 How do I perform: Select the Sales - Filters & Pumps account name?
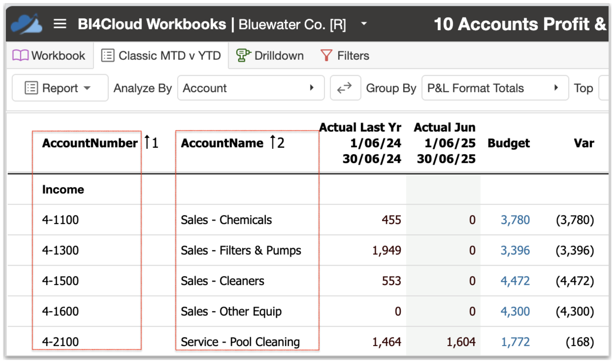pyautogui.click(x=241, y=250)
